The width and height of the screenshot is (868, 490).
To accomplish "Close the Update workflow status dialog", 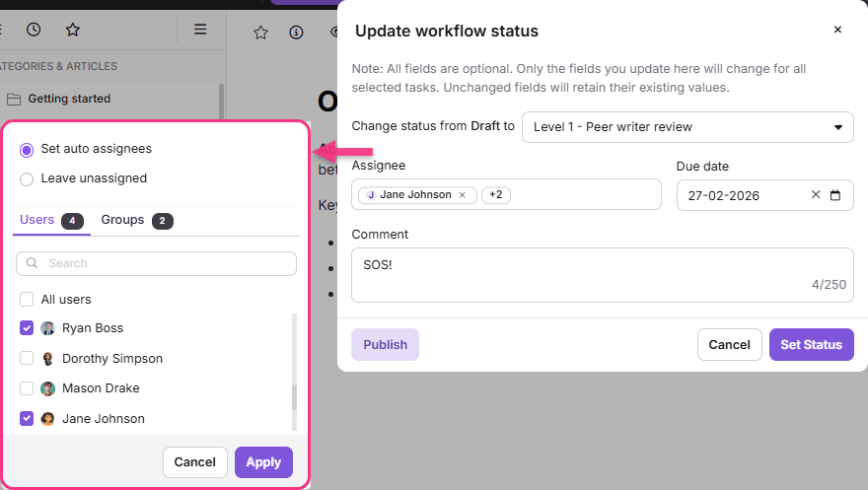I will tap(837, 30).
